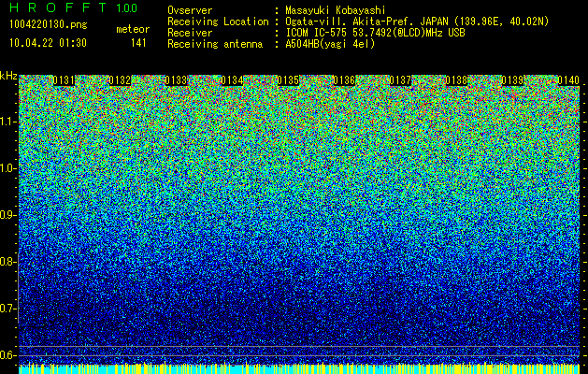This screenshot has width=588, height=374.
Task: Click the yellow-cyan signal strength bar at bottom
Action: click(299, 368)
